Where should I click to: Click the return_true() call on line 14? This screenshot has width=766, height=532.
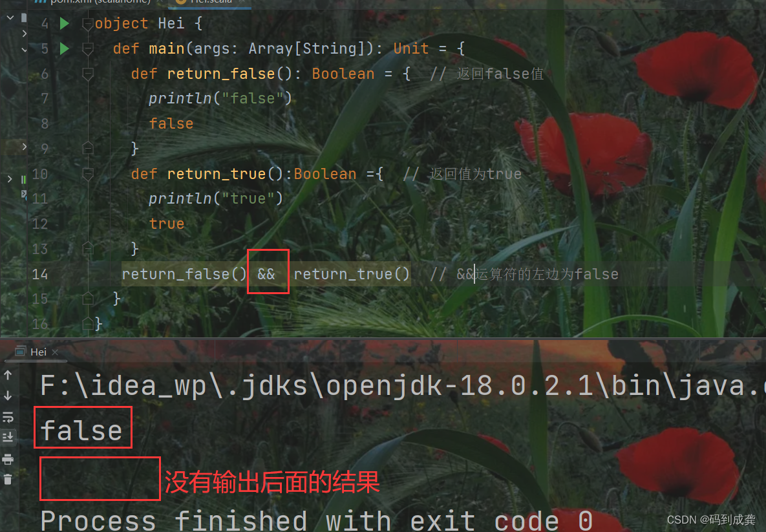(351, 274)
